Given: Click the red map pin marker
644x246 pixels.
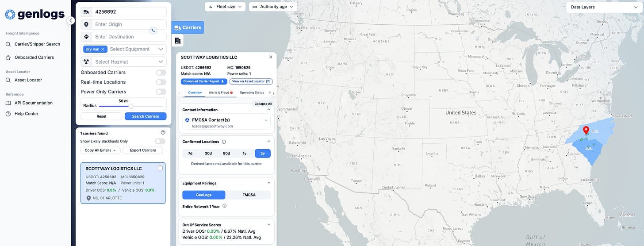Looking at the screenshot, I should (586, 130).
